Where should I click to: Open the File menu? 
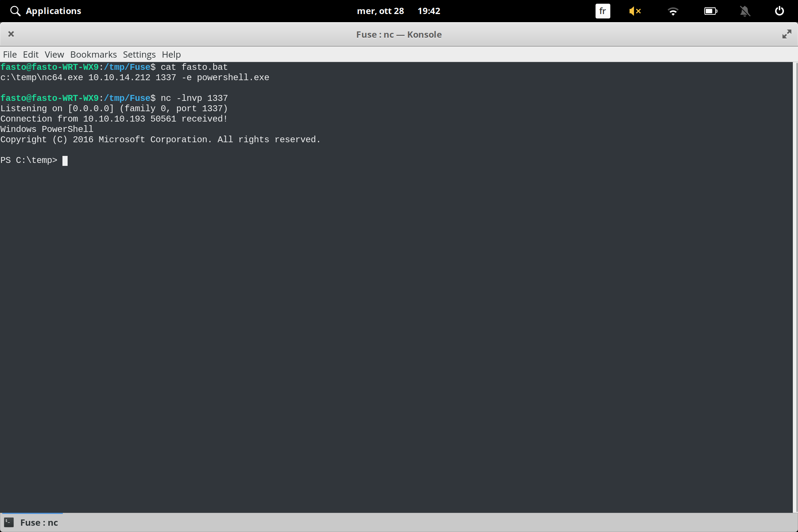10,54
